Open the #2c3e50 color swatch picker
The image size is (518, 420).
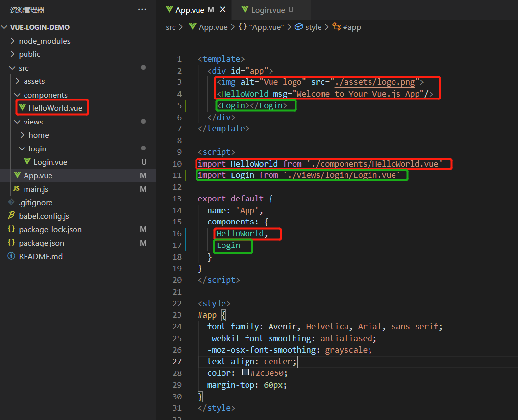click(246, 372)
